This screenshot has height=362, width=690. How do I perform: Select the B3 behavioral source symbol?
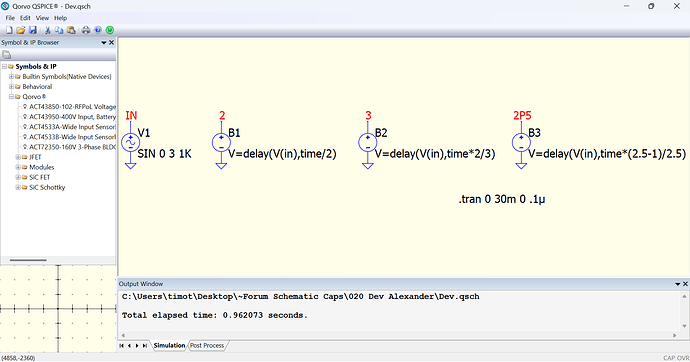[521, 143]
